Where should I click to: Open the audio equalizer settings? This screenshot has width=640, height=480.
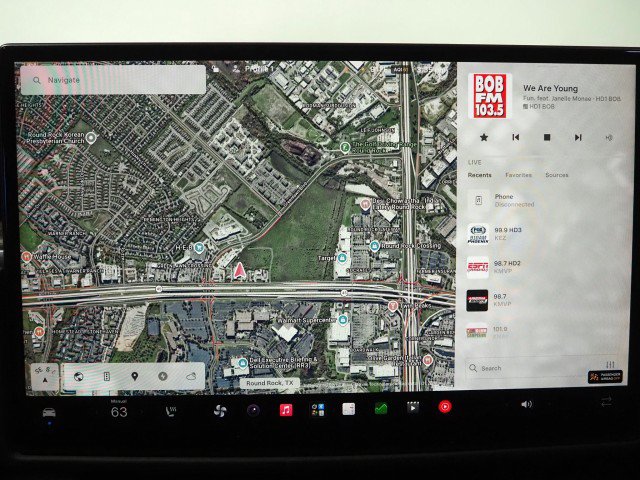pyautogui.click(x=611, y=364)
